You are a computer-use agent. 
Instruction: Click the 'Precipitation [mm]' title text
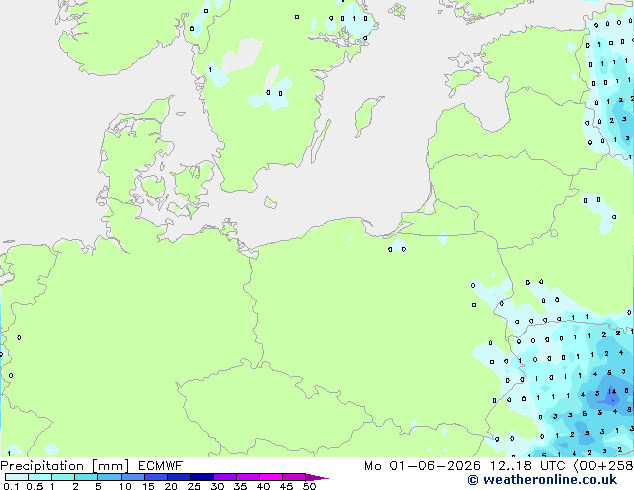[65, 466]
